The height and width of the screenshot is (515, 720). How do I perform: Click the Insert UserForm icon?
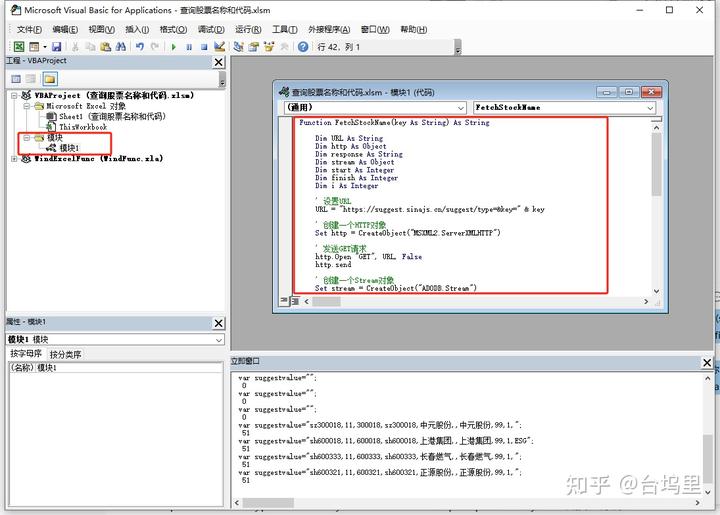34,46
